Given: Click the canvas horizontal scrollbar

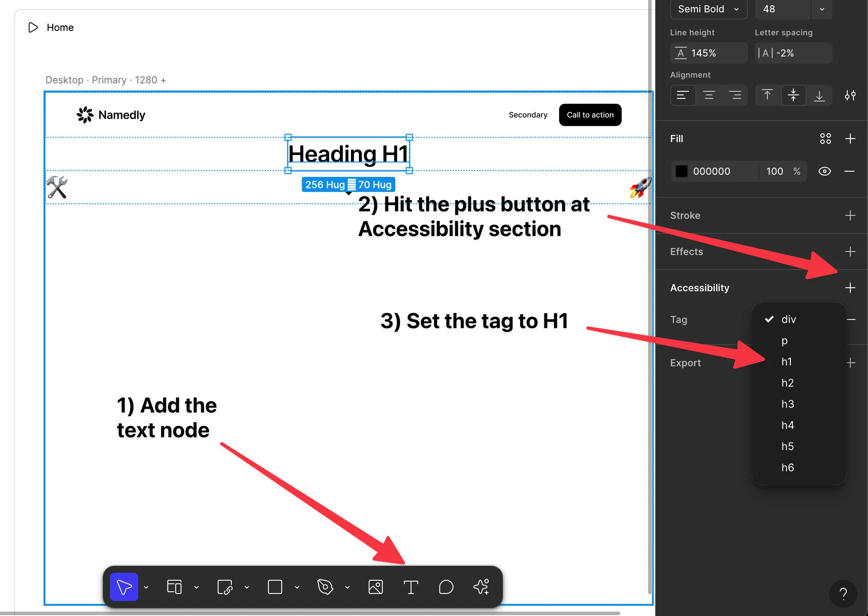Looking at the screenshot, I should click(310, 613).
